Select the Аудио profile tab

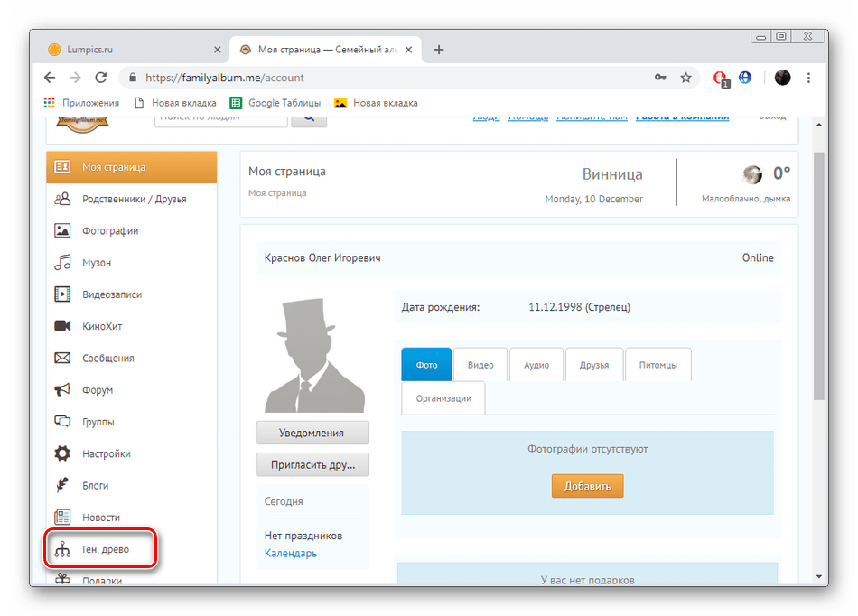[536, 365]
